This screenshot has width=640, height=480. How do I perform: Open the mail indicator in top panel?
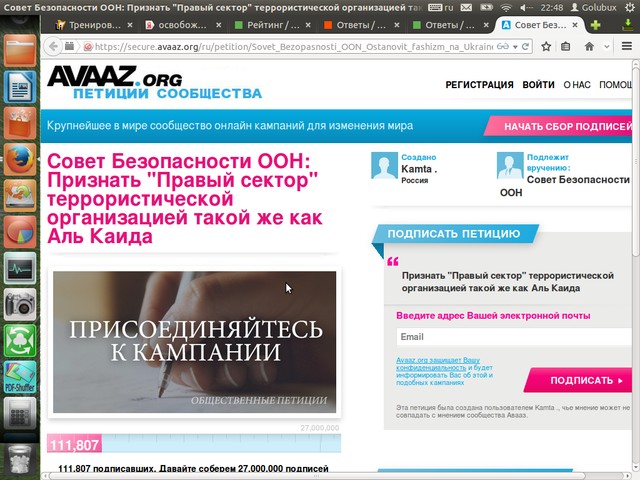pyautogui.click(x=467, y=7)
